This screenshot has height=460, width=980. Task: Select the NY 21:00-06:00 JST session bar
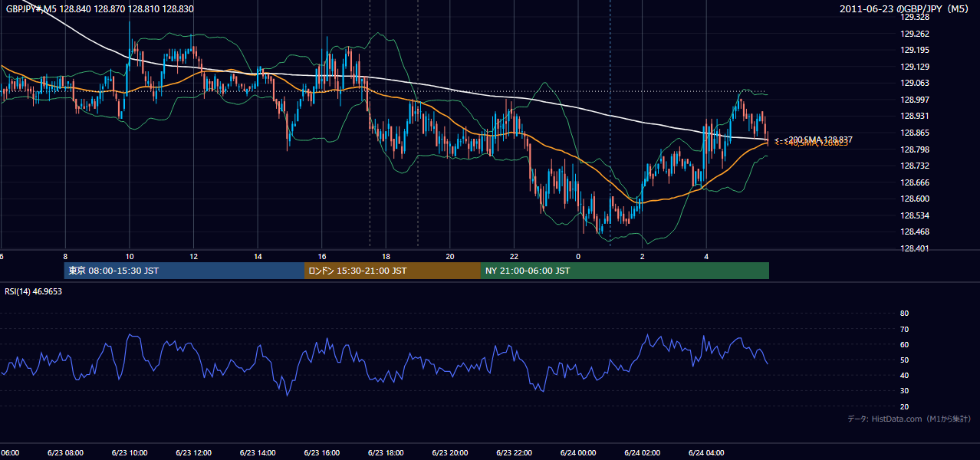click(x=625, y=271)
